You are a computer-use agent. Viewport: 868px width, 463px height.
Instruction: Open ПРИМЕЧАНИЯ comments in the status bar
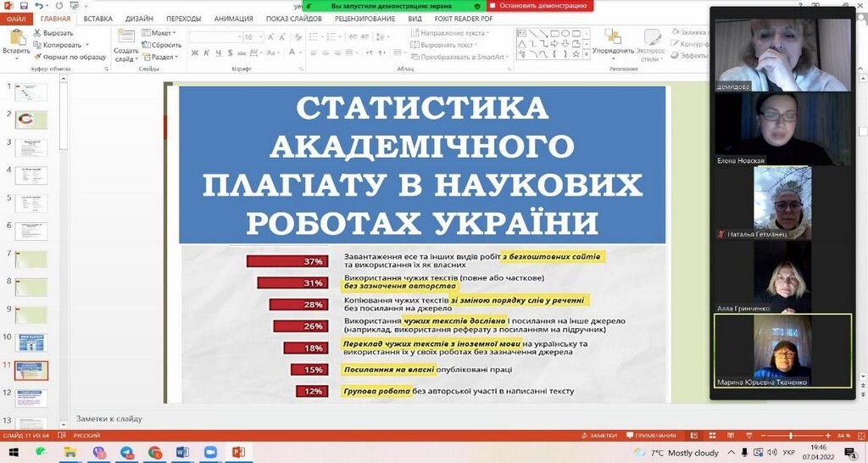pos(651,435)
